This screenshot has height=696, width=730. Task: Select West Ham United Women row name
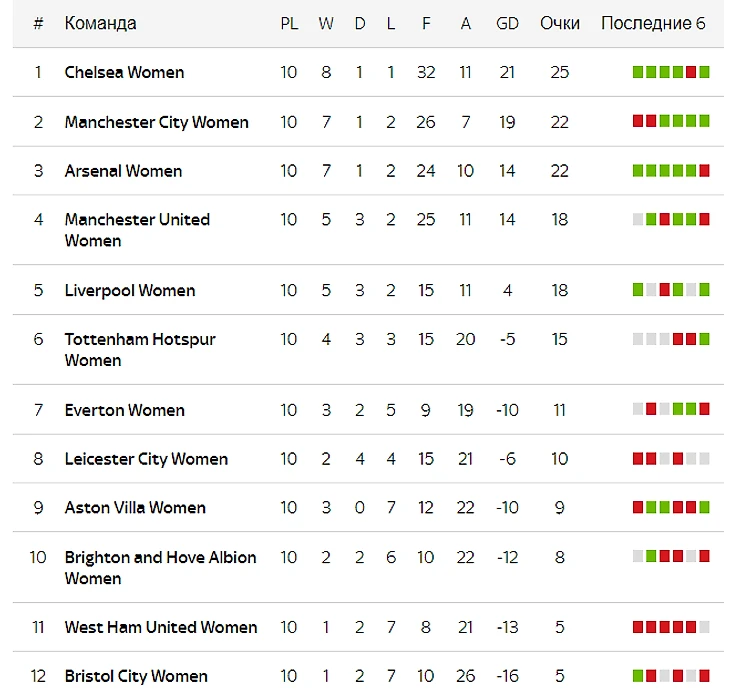click(161, 627)
